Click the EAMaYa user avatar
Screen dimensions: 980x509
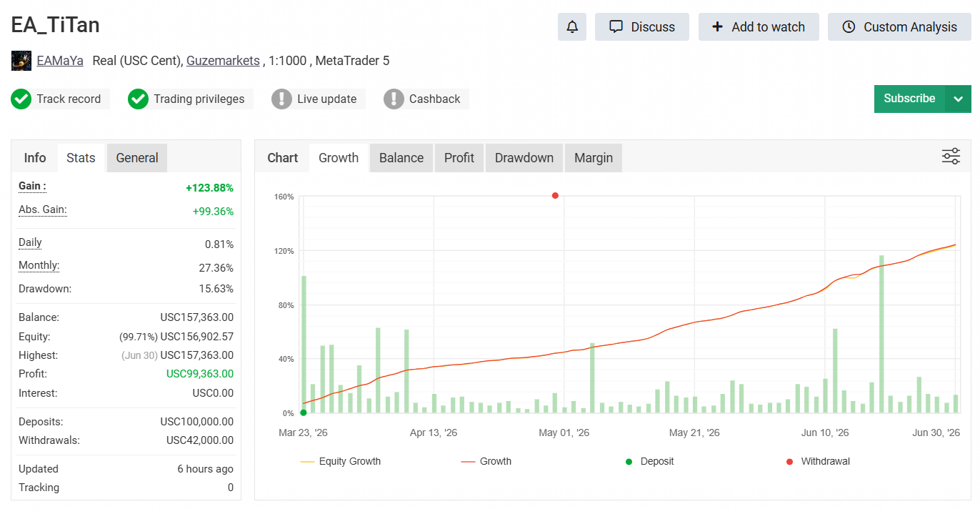(21, 61)
